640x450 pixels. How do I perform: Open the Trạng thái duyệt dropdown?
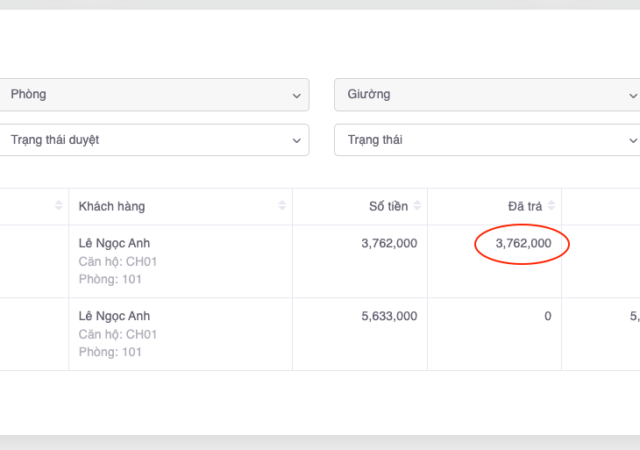click(x=150, y=140)
